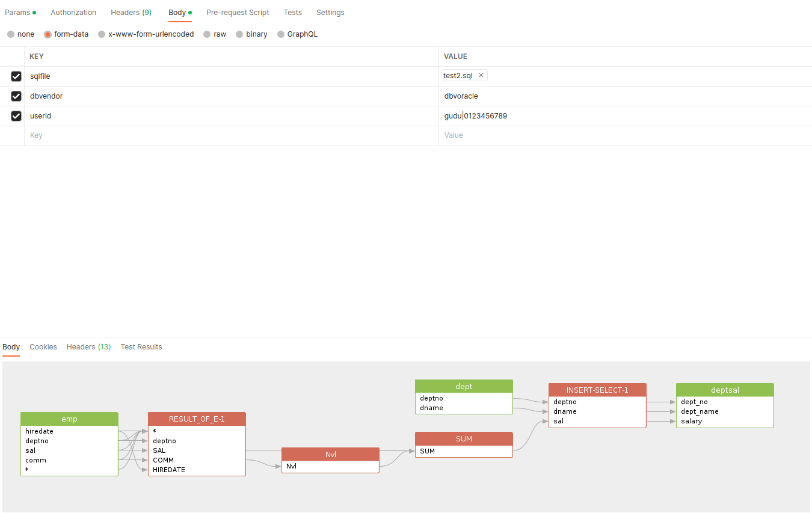Switch to the Cookies response tab
The image size is (812, 513).
tap(43, 346)
